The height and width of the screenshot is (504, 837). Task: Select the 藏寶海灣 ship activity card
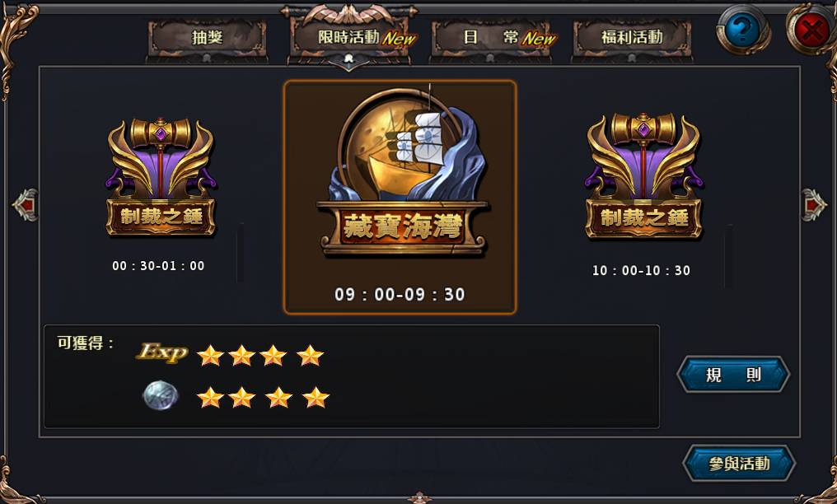(400, 197)
